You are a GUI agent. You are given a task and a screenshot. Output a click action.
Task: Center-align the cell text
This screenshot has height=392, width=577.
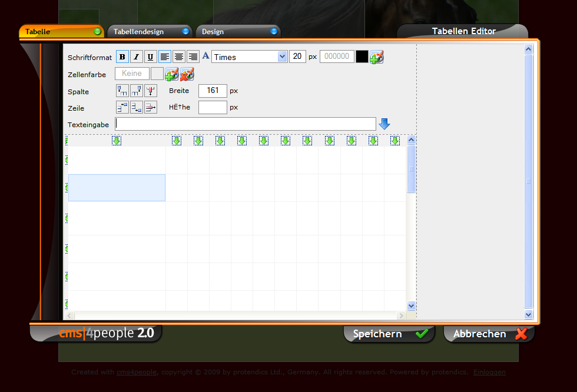coord(178,57)
